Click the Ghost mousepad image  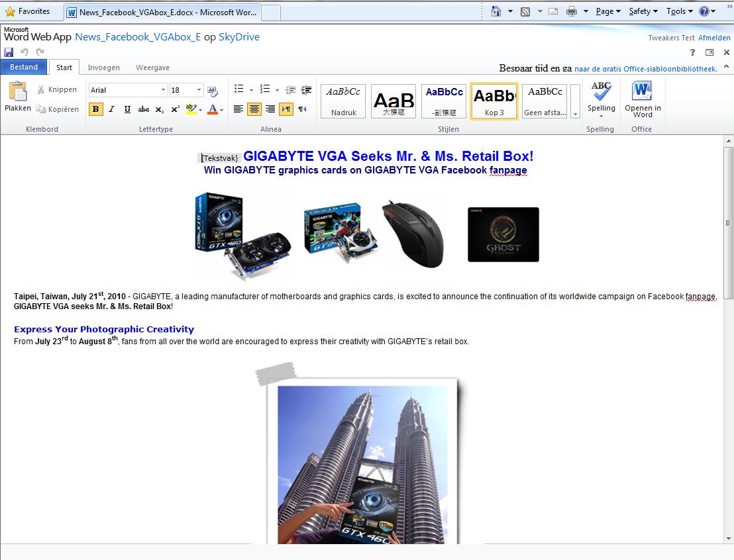tap(503, 234)
